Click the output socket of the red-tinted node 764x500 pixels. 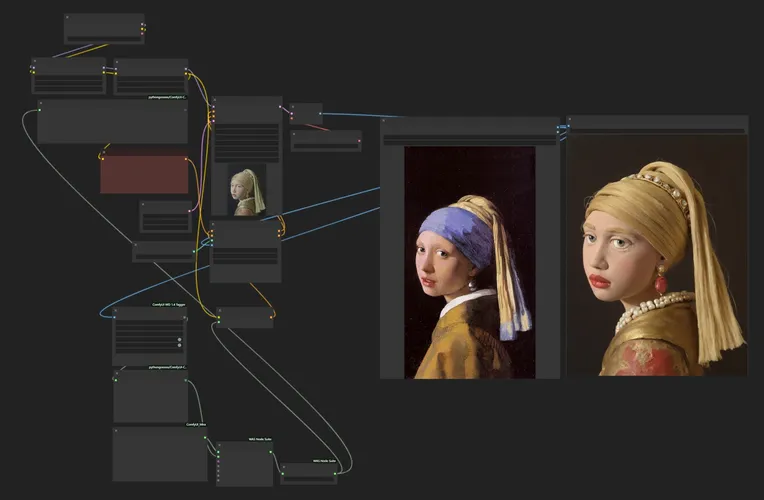pyautogui.click(x=187, y=159)
